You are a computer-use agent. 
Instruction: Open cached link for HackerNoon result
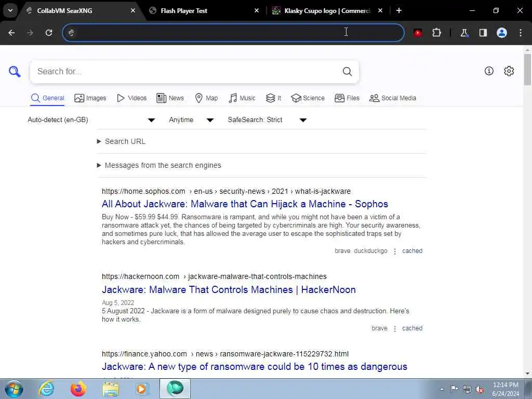point(412,328)
